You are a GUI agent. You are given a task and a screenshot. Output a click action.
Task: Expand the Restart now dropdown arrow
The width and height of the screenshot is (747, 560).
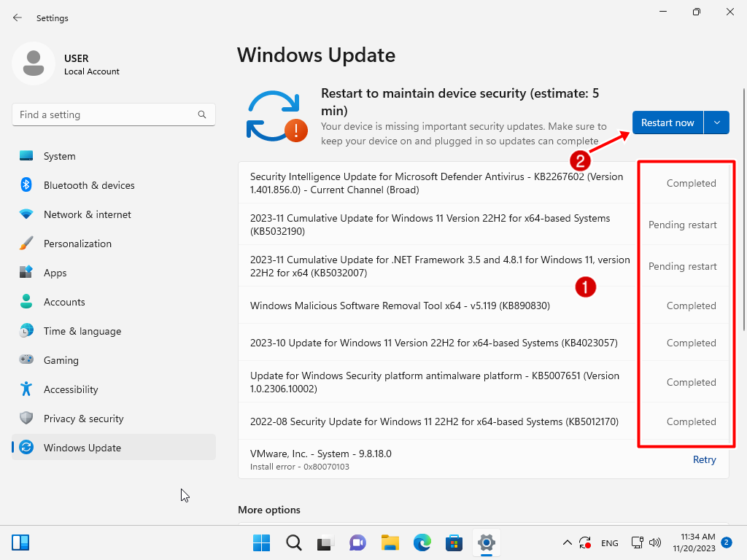coord(716,122)
